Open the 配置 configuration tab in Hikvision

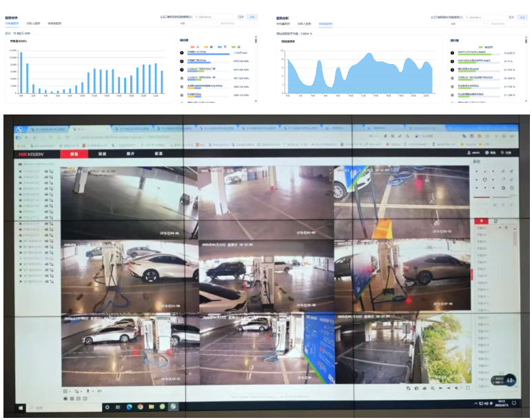(x=158, y=154)
